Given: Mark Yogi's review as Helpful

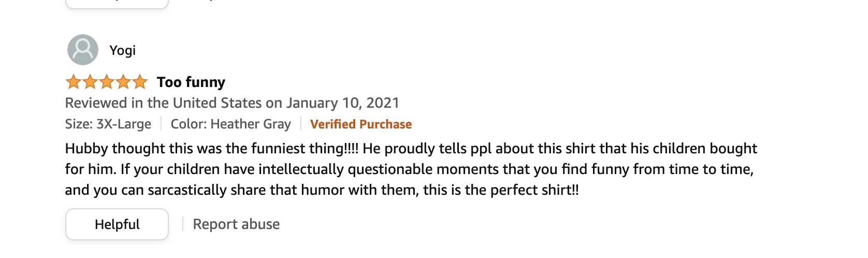Looking at the screenshot, I should click(117, 224).
